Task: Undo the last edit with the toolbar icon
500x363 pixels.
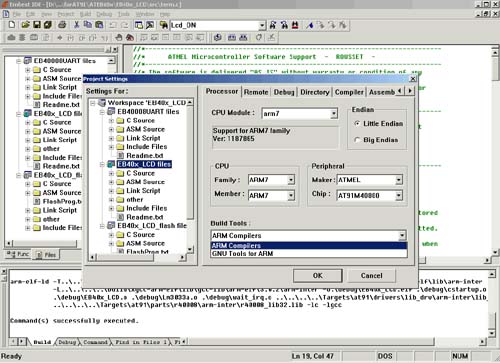Action: 113,25
